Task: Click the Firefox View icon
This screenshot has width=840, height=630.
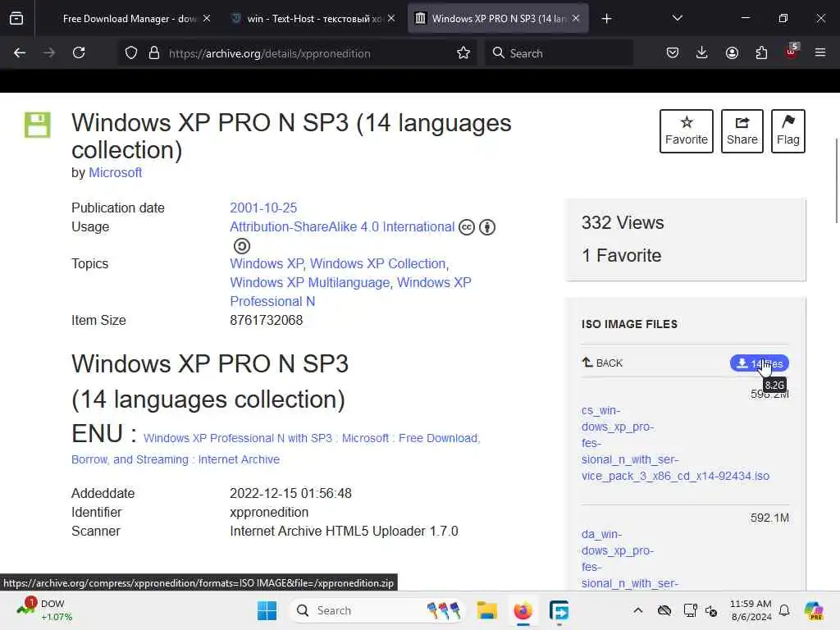Action: (x=16, y=19)
